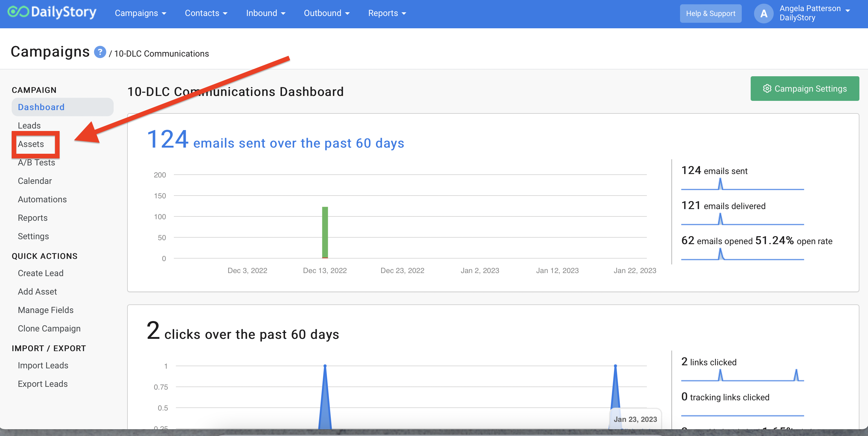Viewport: 868px width, 436px height.
Task: Click the Dec 13 peak in clicks chart
Action: pyautogui.click(x=325, y=366)
